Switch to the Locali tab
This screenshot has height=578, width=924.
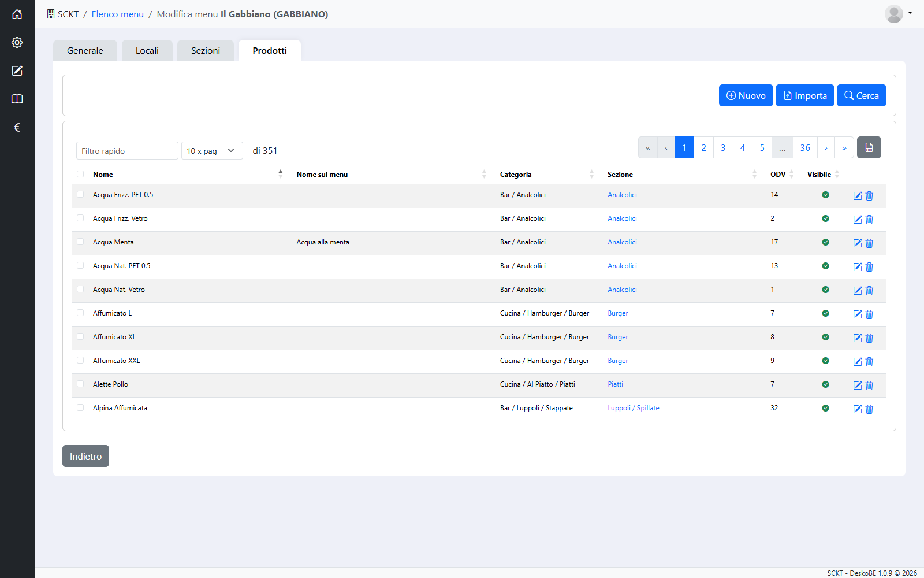147,50
